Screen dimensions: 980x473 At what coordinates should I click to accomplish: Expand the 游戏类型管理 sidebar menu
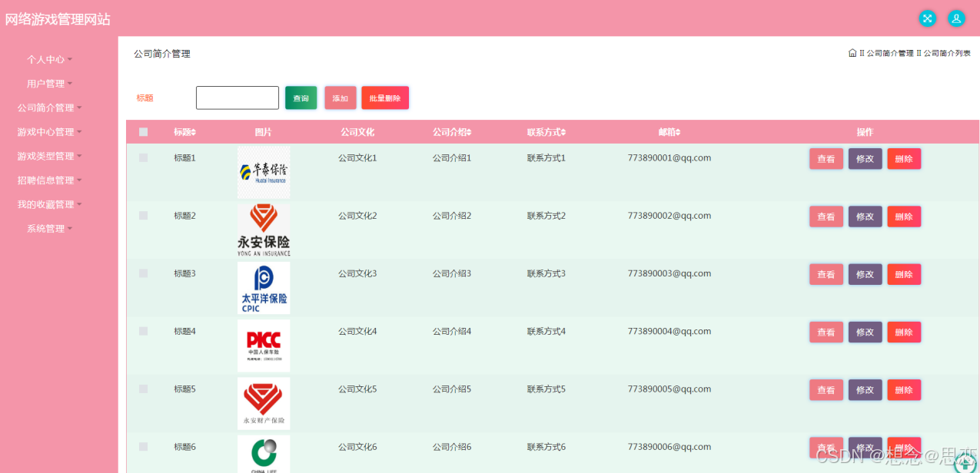coord(50,156)
